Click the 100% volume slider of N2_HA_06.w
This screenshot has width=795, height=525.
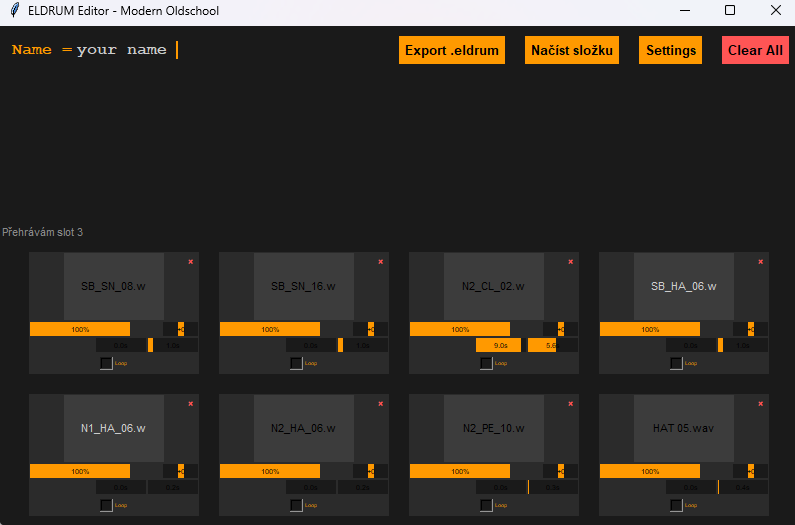pos(270,471)
